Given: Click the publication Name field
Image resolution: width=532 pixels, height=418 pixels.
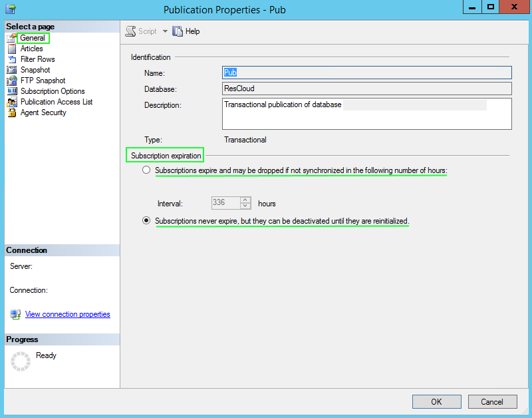Looking at the screenshot, I should coord(367,73).
